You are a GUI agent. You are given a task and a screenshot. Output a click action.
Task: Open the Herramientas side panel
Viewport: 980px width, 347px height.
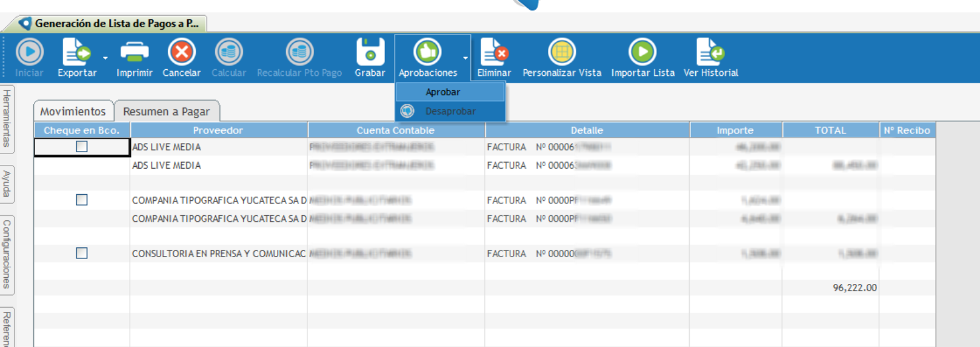click(7, 118)
